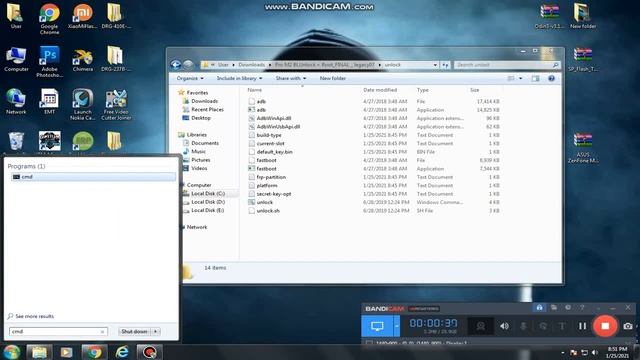
Task: Open Recent Places in navigation pane
Action: 207,109
